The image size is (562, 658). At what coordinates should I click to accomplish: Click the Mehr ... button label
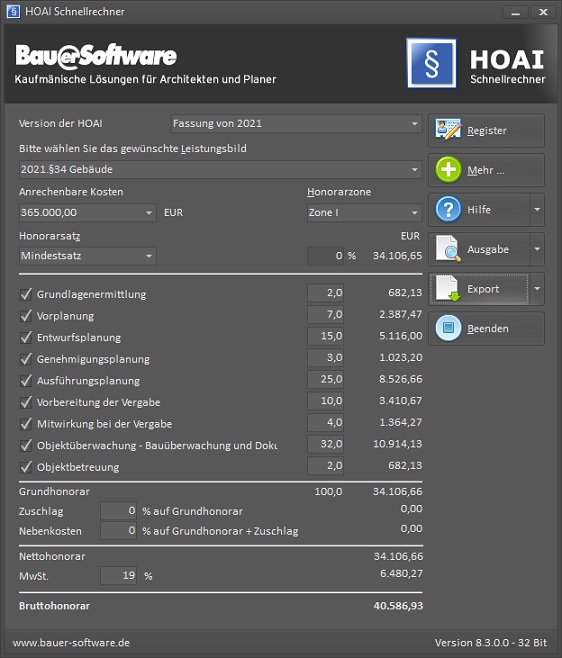point(486,170)
